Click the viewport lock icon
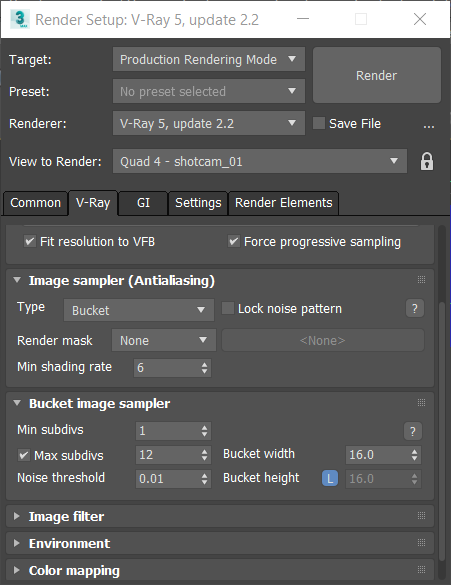The image size is (451, 585). click(x=427, y=162)
